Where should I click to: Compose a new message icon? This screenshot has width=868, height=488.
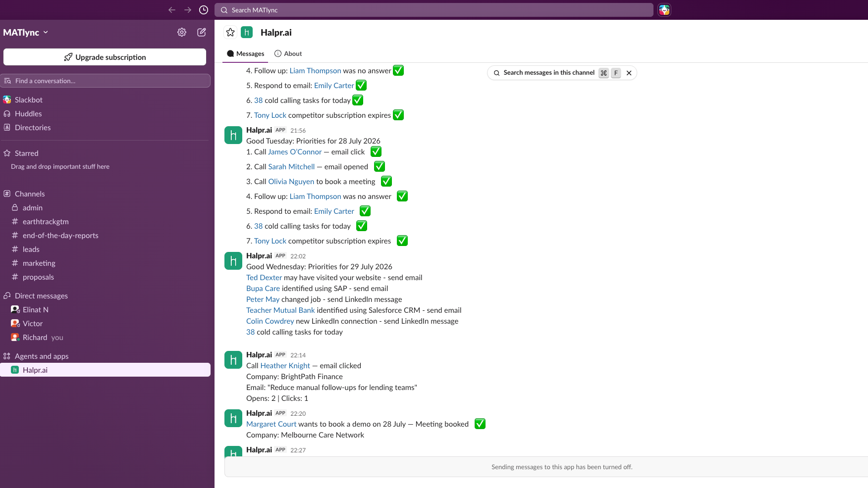tap(202, 32)
